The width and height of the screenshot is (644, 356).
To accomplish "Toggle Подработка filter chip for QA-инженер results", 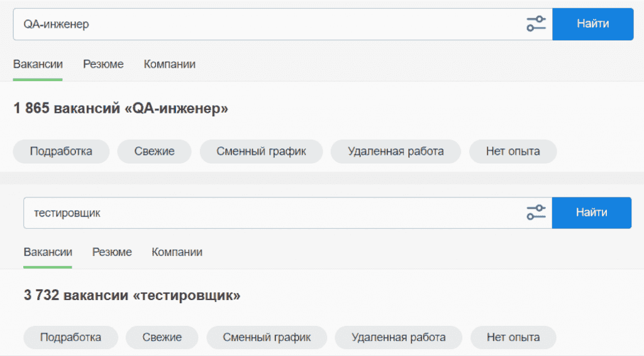I will pyautogui.click(x=61, y=152).
